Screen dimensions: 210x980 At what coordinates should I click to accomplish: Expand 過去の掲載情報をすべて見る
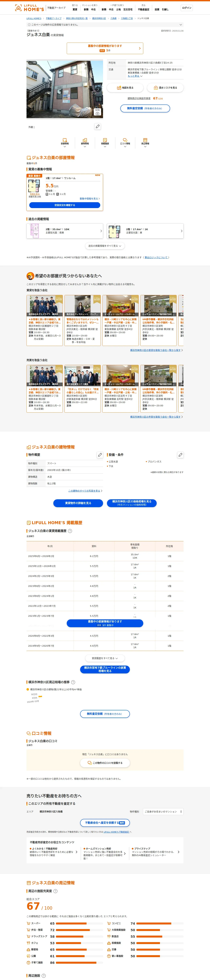pyautogui.click(x=105, y=246)
